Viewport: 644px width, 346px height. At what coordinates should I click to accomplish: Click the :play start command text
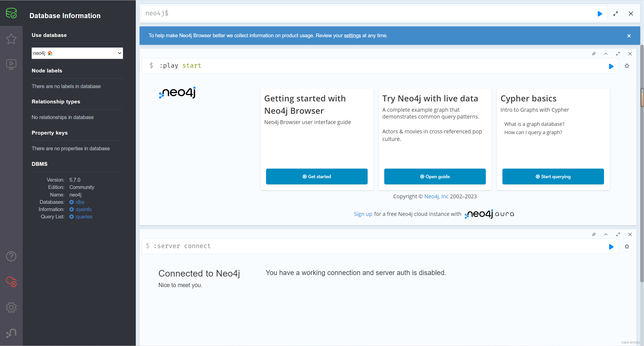click(x=180, y=66)
